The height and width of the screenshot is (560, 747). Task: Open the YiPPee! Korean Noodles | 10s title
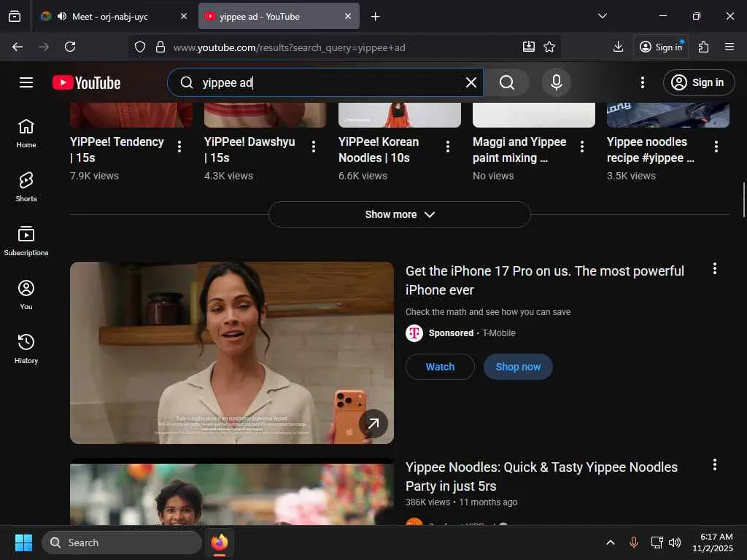[x=379, y=149]
